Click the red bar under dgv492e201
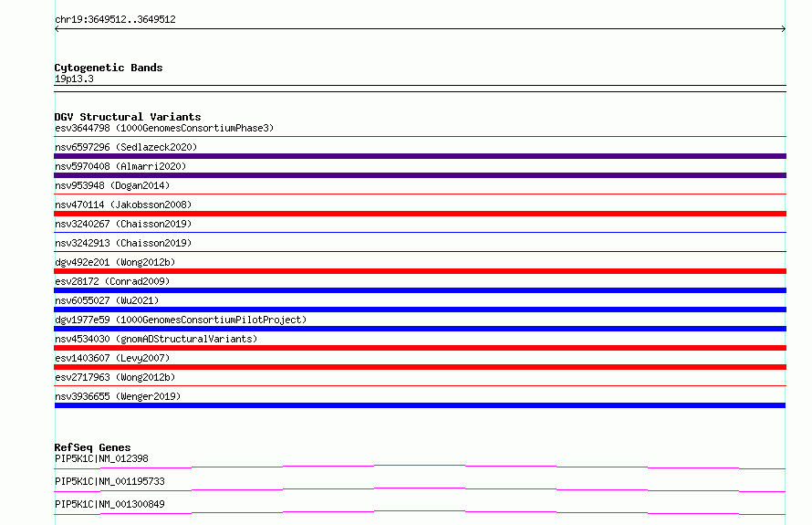The height and width of the screenshot is (525, 812). [x=420, y=271]
